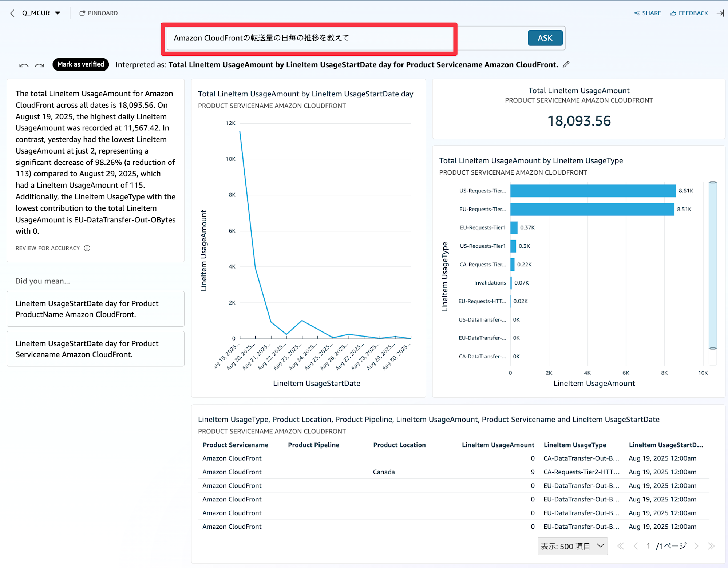Click the undo arrow icon

coord(24,65)
